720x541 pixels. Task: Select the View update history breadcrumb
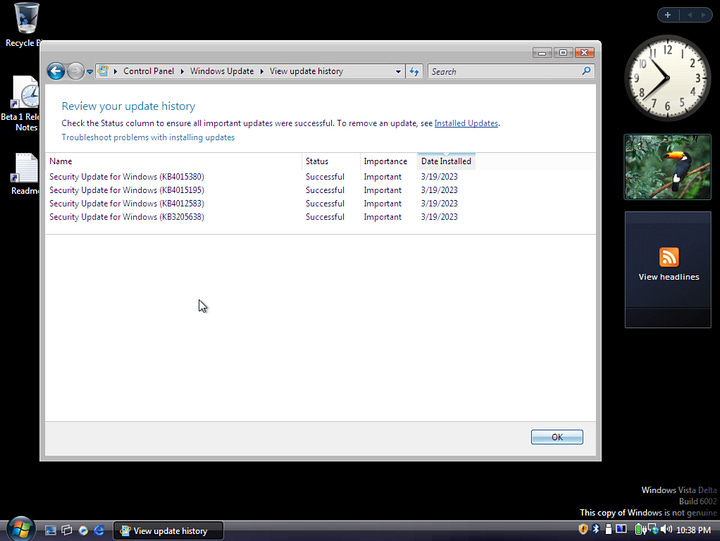tap(306, 71)
